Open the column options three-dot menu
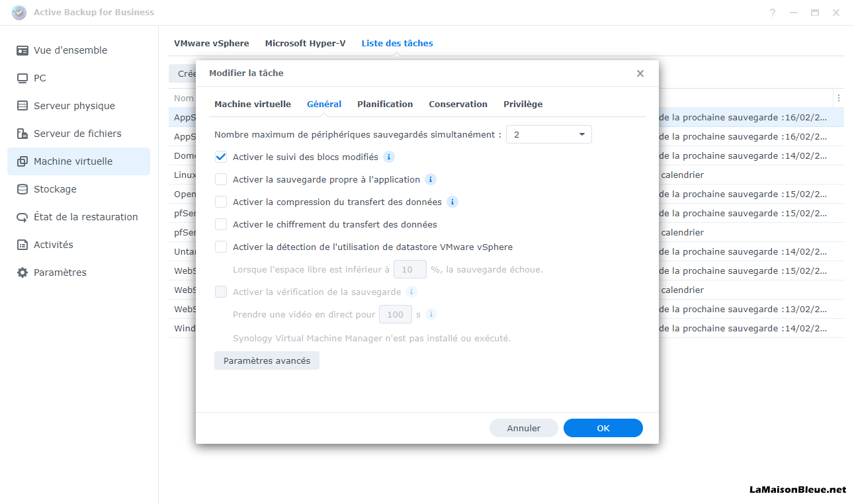 839,98
